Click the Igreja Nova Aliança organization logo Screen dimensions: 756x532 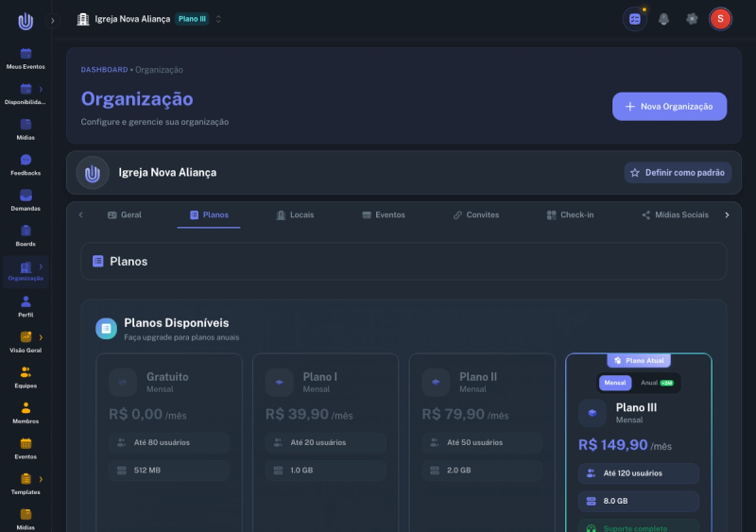tap(93, 173)
